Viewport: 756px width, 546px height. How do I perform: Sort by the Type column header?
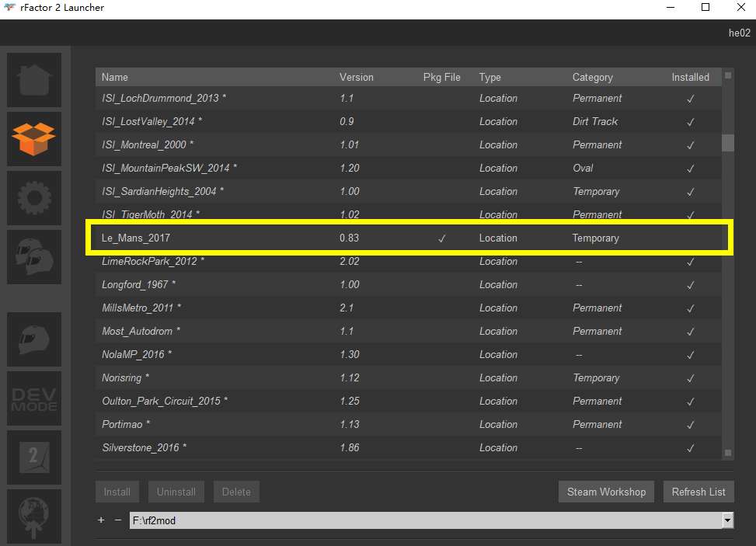489,77
